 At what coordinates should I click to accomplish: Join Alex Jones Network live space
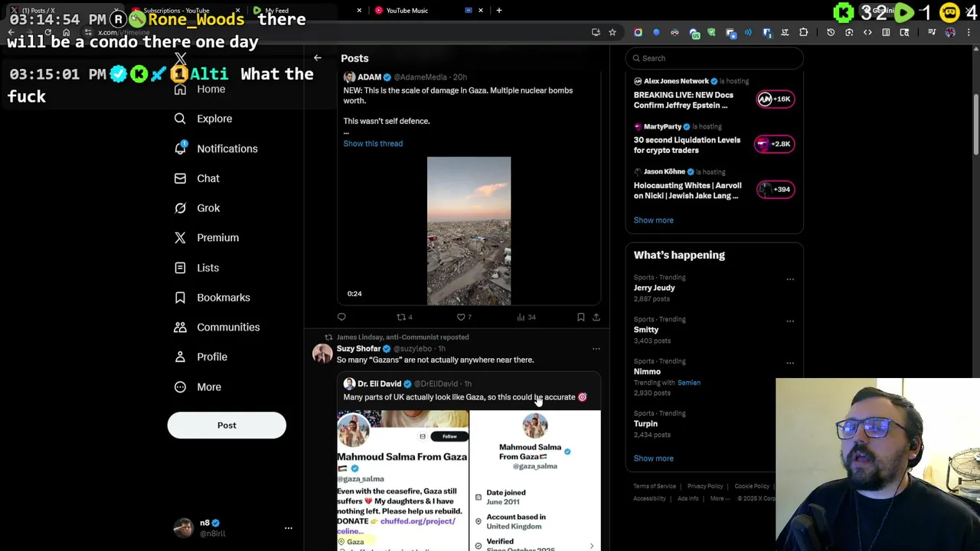tap(775, 99)
